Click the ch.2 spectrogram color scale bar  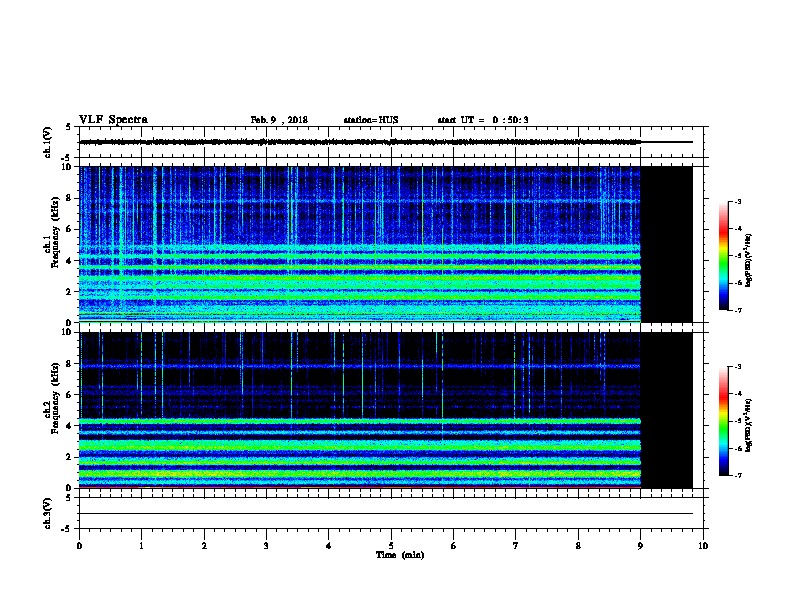[723, 421]
